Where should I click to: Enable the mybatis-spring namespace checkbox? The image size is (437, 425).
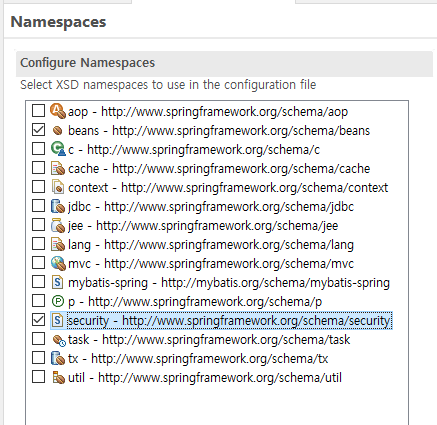coord(38,282)
